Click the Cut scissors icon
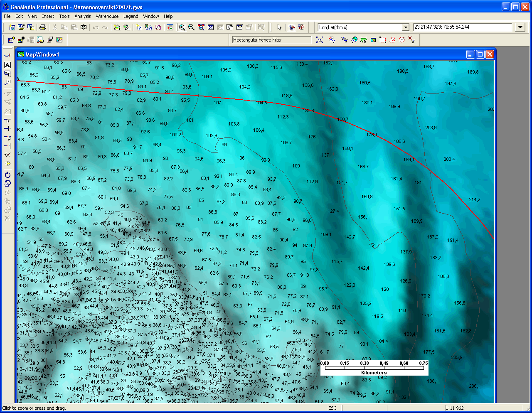 tap(54, 27)
